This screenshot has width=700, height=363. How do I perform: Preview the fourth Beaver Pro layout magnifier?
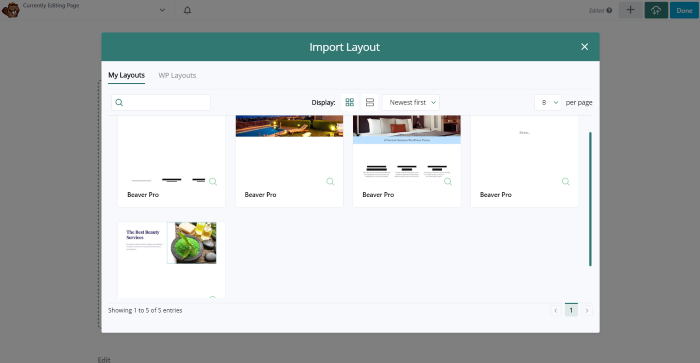click(566, 182)
